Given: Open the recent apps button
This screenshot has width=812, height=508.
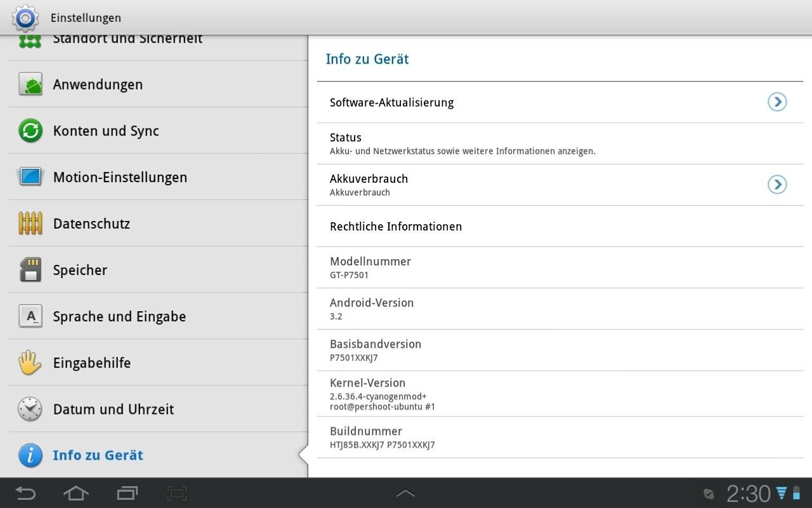Looking at the screenshot, I should coord(128,493).
